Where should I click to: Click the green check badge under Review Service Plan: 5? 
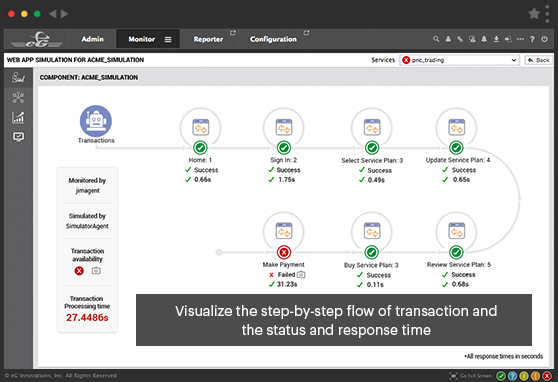pos(456,252)
